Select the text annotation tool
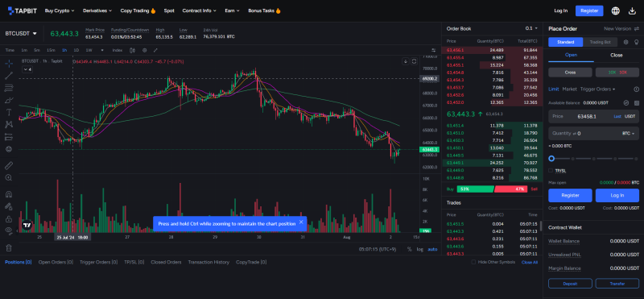Image resolution: width=644 pixels, height=299 pixels. tap(9, 112)
